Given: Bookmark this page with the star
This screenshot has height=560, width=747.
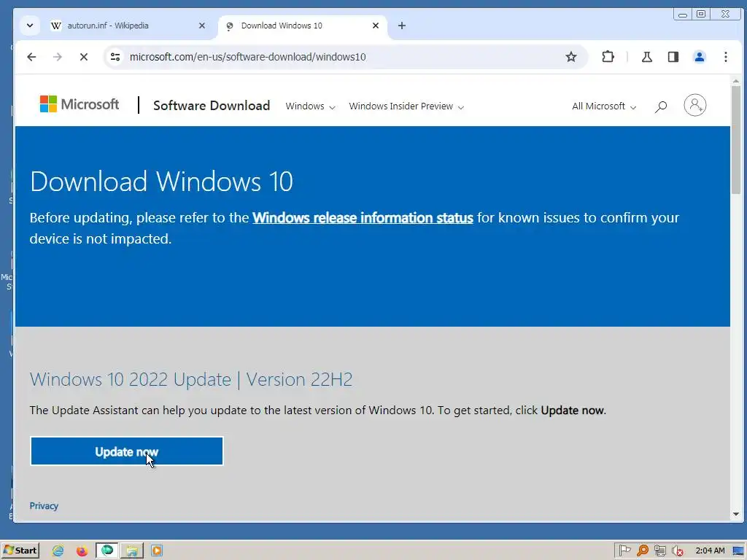Looking at the screenshot, I should (x=570, y=57).
